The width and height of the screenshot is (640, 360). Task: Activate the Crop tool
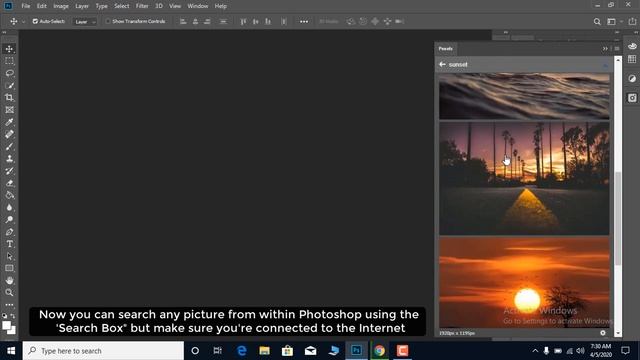[9, 98]
